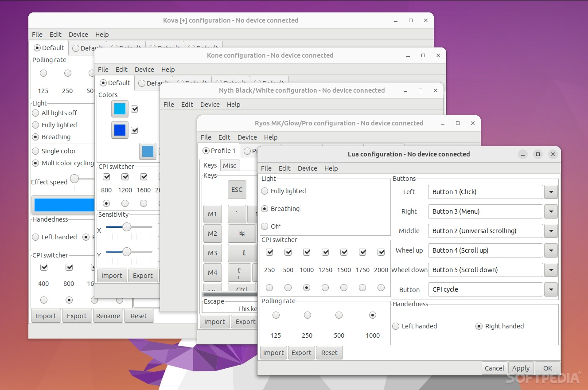Screen dimensions: 588x390
Task: Select Left handed in Lua Handedness
Action: pos(415,326)
